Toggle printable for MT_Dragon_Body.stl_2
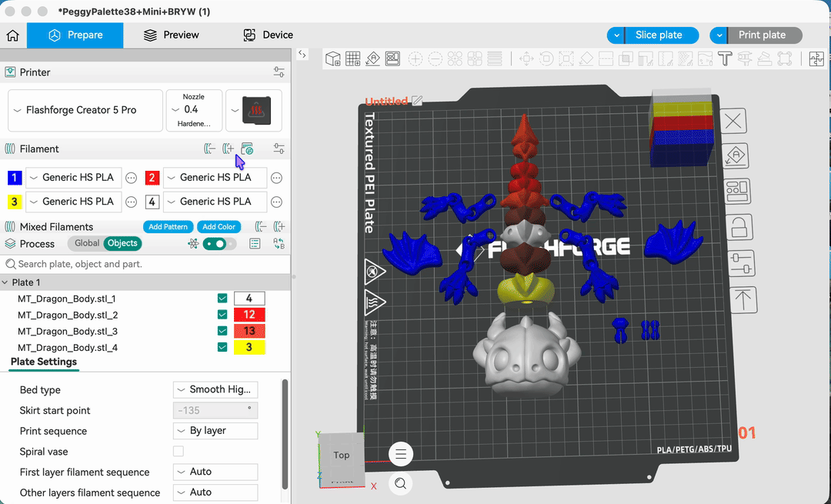Viewport: 831px width, 504px height. pos(222,315)
